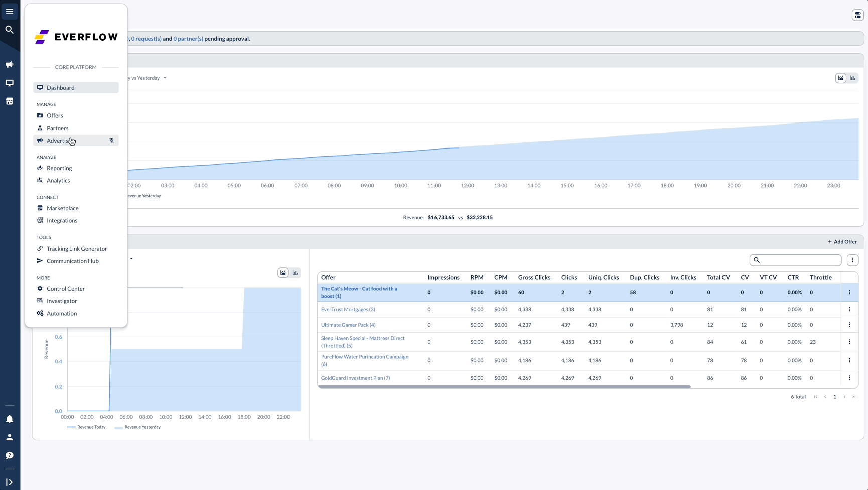Open Sleep Haven Special offer link
The width and height of the screenshot is (868, 490).
click(363, 342)
